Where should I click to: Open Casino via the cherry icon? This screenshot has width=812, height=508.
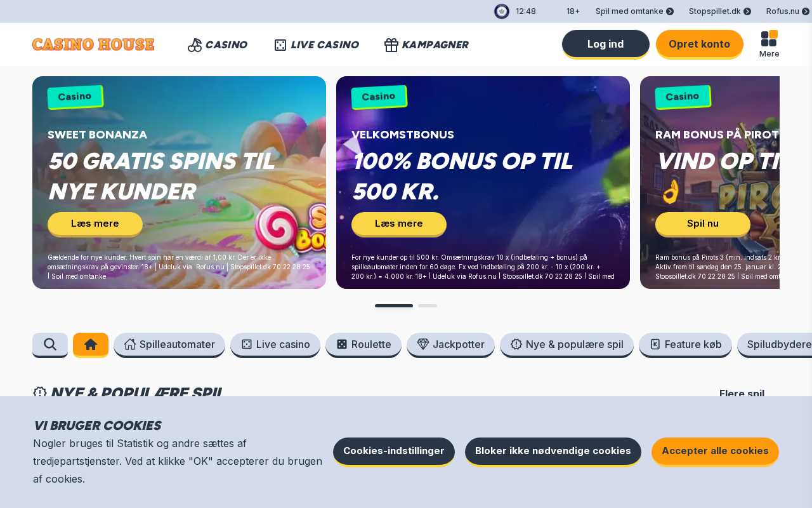pyautogui.click(x=195, y=44)
